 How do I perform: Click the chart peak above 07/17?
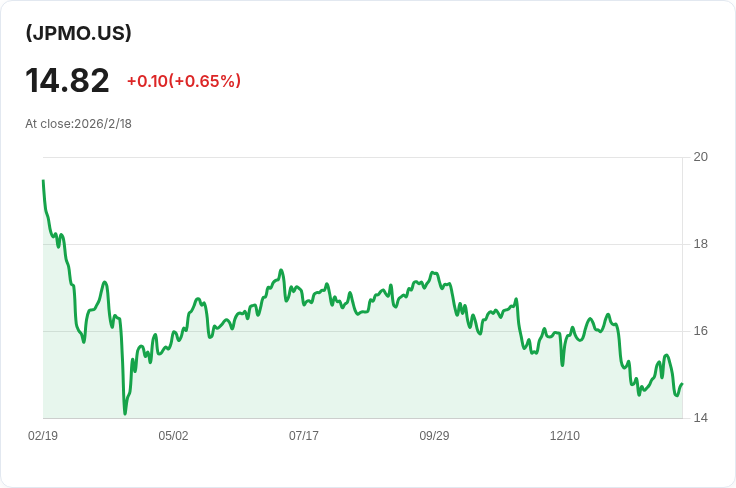click(x=282, y=270)
